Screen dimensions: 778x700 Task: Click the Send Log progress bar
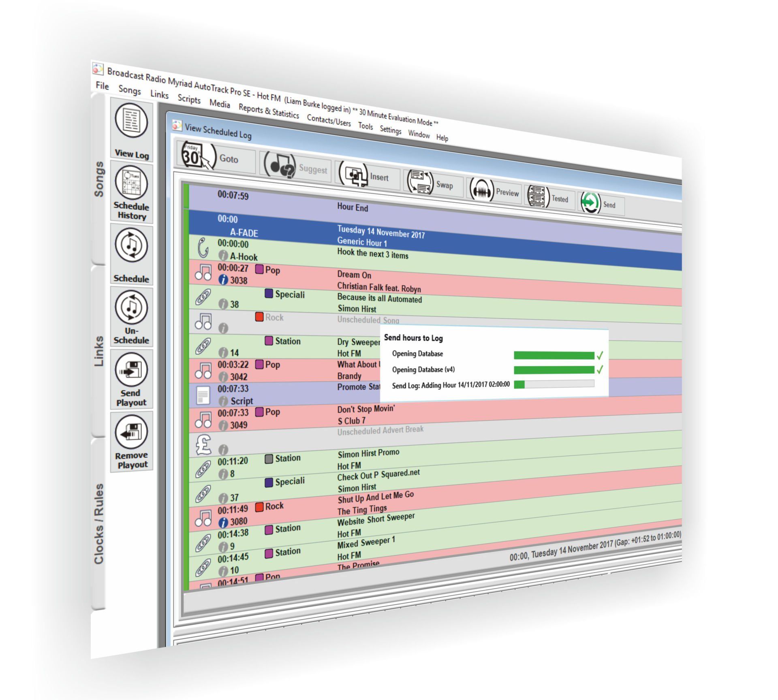pos(554,384)
